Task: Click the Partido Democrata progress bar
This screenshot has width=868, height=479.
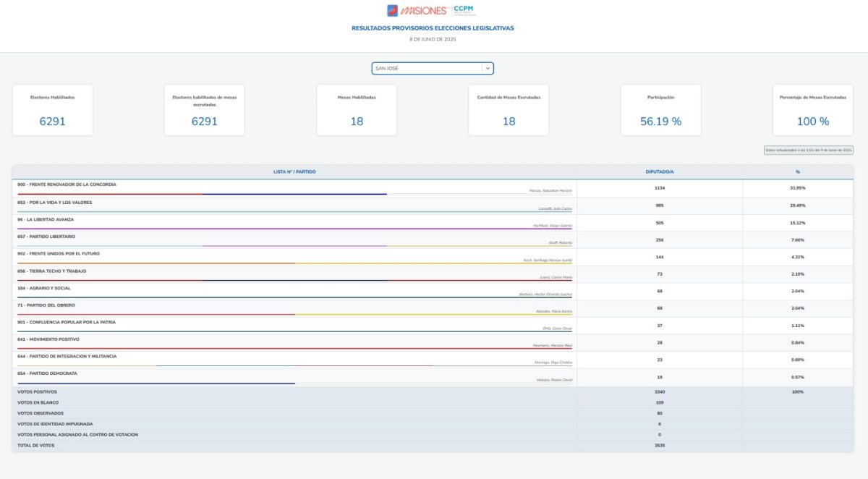Action: 156,383
